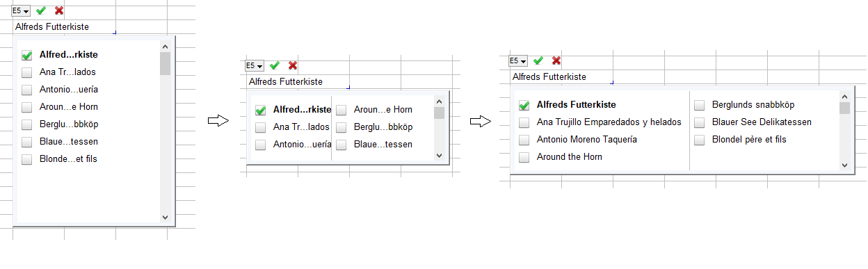Image resolution: width=868 pixels, height=269 pixels.
Task: Open the E5 cell dropdown in the right panel
Action: click(518, 61)
